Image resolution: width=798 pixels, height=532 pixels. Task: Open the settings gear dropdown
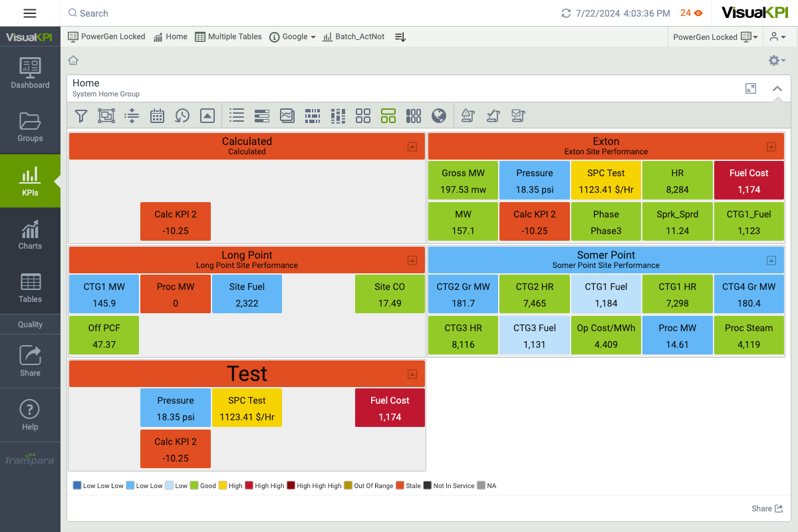coord(777,61)
